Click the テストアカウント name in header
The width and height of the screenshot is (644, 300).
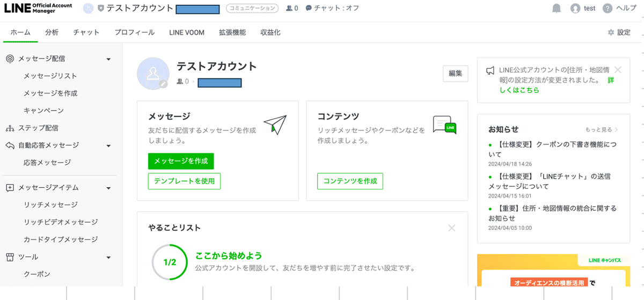[x=140, y=8]
